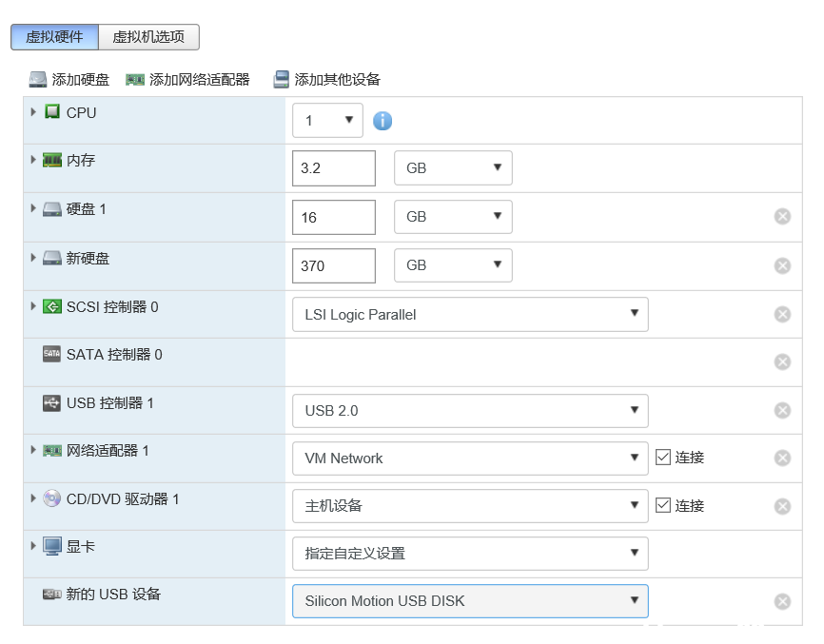Remove the SATA 控制器 0 entry
Image resolution: width=824 pixels, height=644 pixels.
pos(782,361)
